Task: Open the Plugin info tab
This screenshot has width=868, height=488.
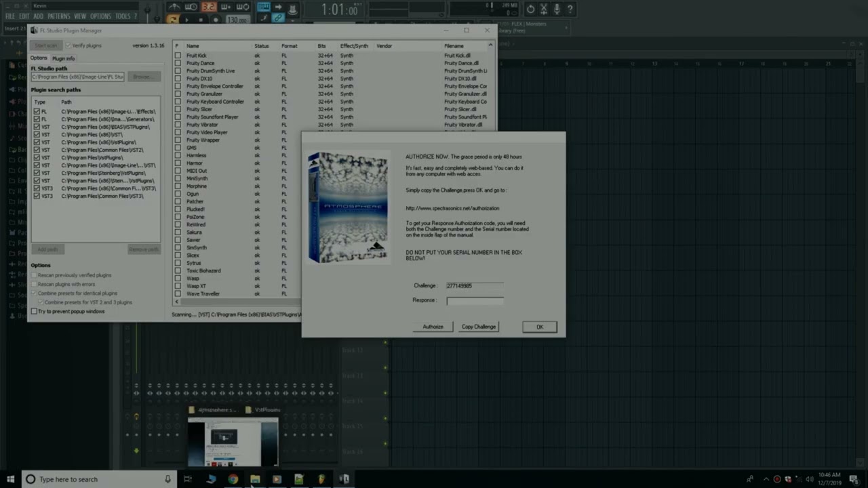Action: [x=63, y=58]
